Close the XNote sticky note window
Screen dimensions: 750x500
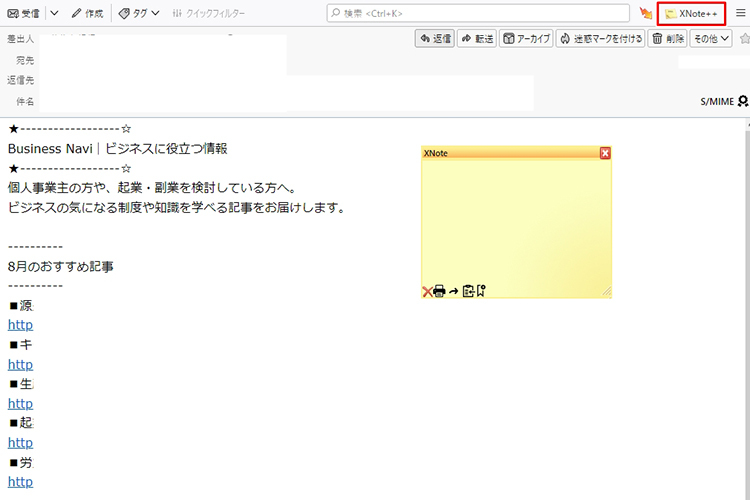pos(605,153)
